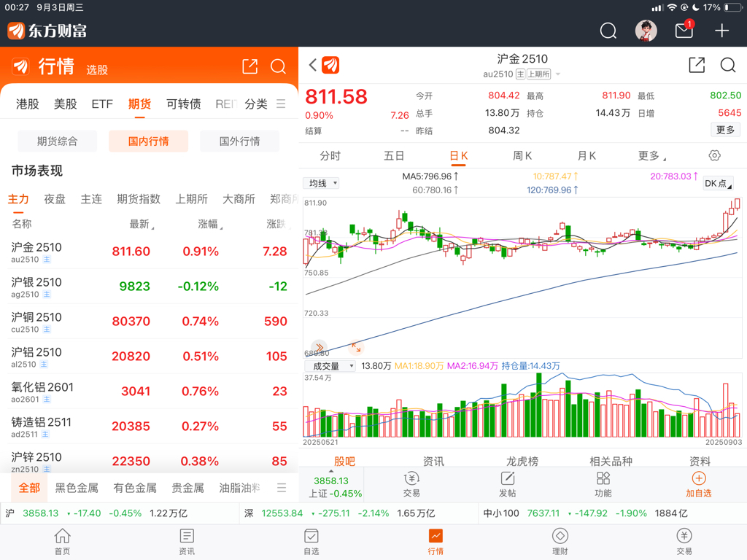Tap search icon in 行情 orange header
The image size is (747, 560).
point(278,66)
